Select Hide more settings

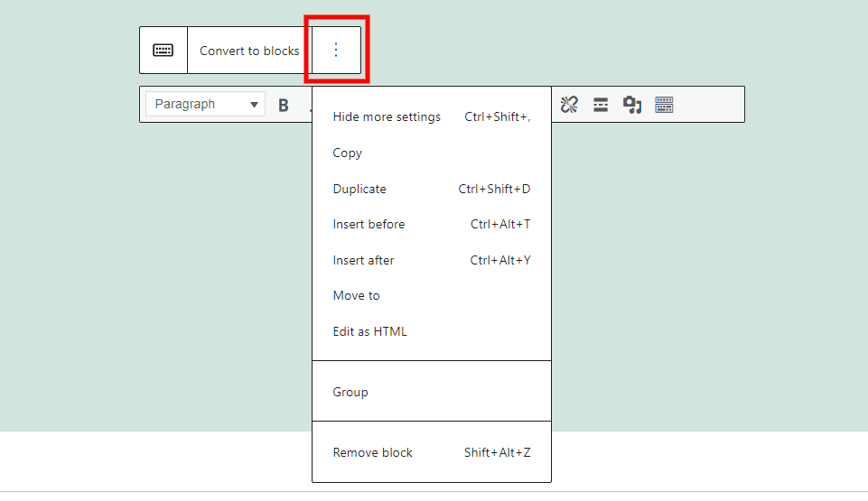(387, 116)
